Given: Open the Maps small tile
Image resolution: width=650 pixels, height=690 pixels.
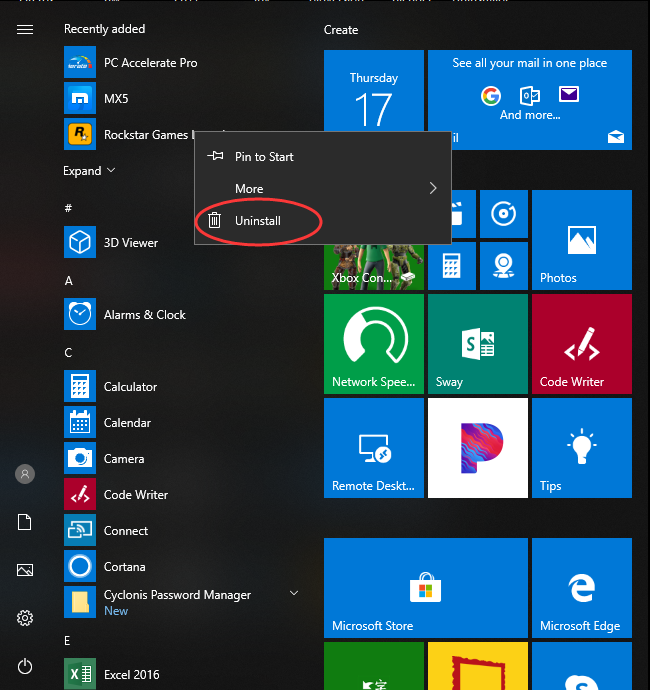Looking at the screenshot, I should 504,266.
